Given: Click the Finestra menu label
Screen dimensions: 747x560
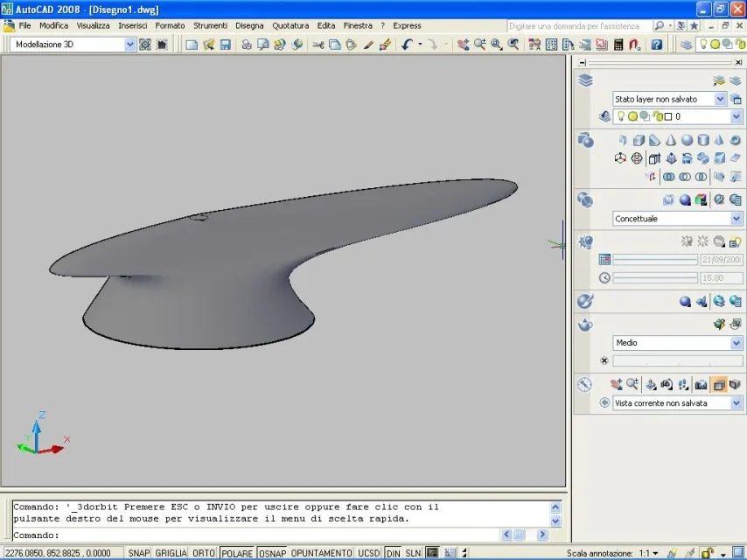Looking at the screenshot, I should point(358,25).
